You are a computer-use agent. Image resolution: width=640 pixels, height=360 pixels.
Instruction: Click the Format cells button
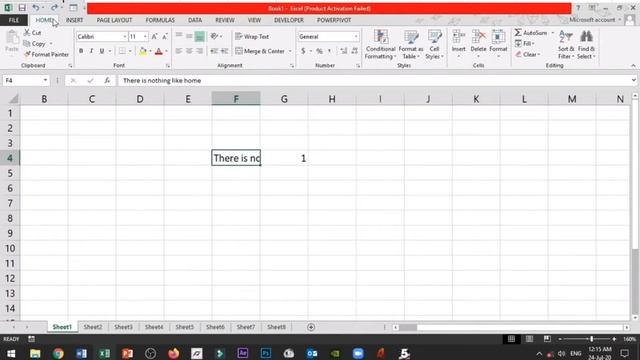click(498, 43)
